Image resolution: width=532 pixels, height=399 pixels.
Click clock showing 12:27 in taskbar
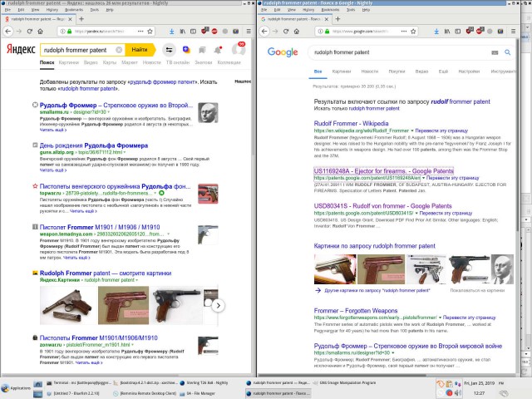tap(479, 393)
